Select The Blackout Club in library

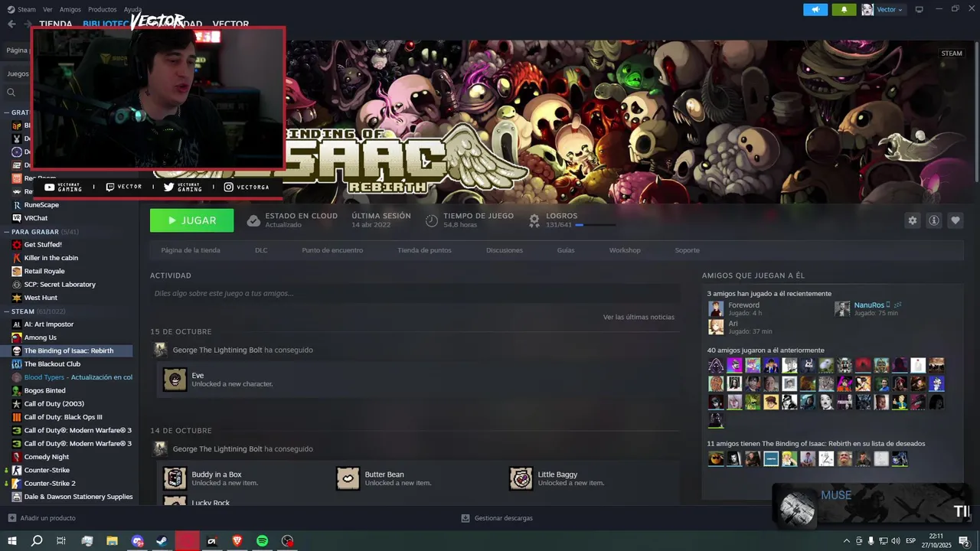point(52,364)
